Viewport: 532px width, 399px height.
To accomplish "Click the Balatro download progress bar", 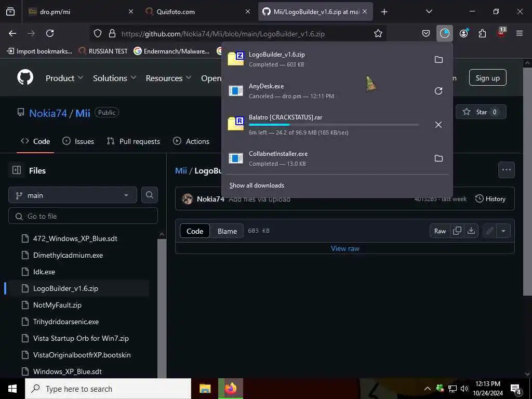I will (334, 125).
